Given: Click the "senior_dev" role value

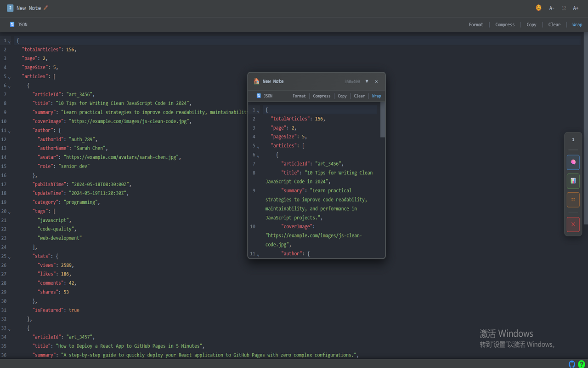Looking at the screenshot, I should (74, 166).
